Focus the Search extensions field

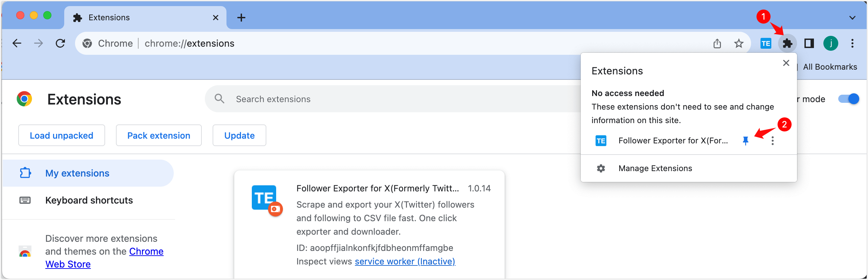click(392, 99)
